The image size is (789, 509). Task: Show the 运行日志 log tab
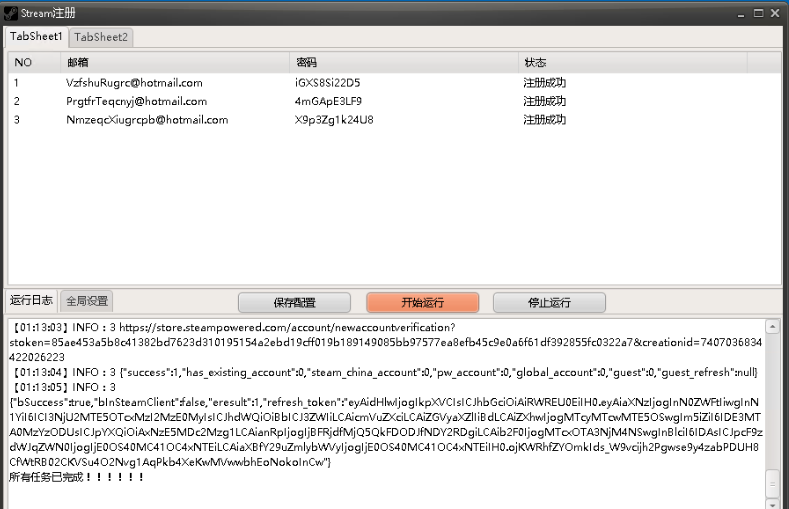(x=31, y=300)
